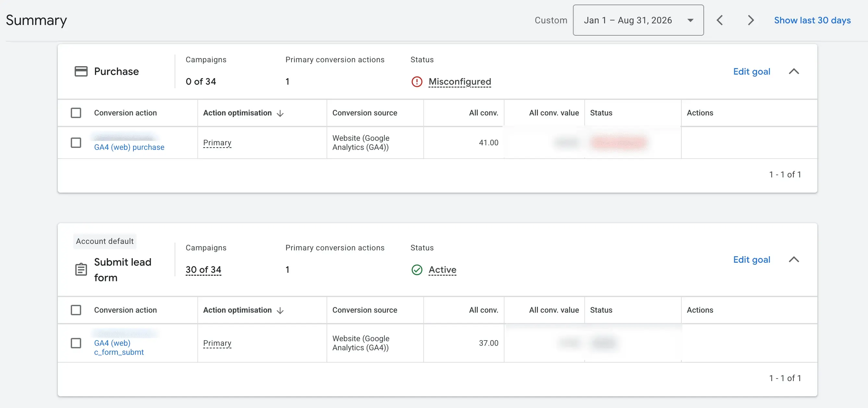Open GA4 (web) purchase conversion action
The width and height of the screenshot is (868, 408).
click(x=129, y=147)
